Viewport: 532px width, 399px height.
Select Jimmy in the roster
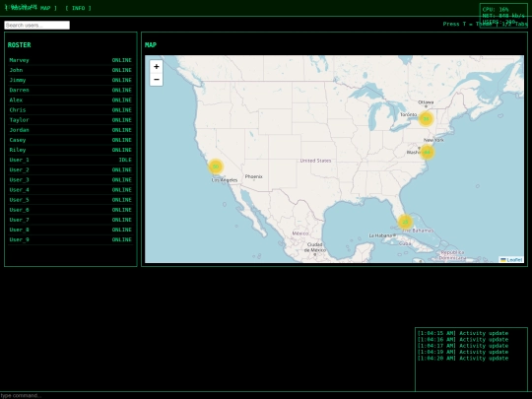(71, 80)
